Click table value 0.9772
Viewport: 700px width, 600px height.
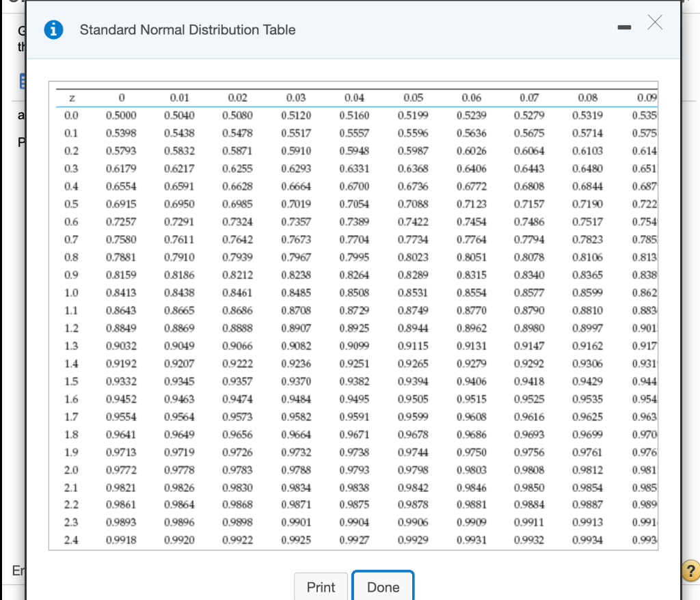(x=121, y=470)
